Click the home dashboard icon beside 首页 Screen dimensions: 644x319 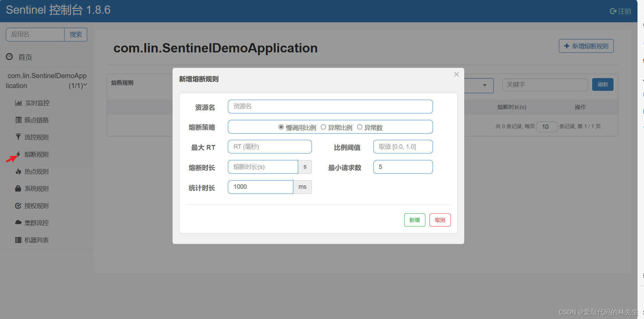(9, 57)
